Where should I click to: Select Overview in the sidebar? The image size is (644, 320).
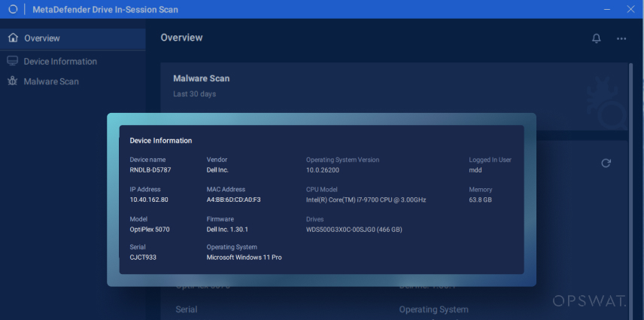pyautogui.click(x=73, y=38)
